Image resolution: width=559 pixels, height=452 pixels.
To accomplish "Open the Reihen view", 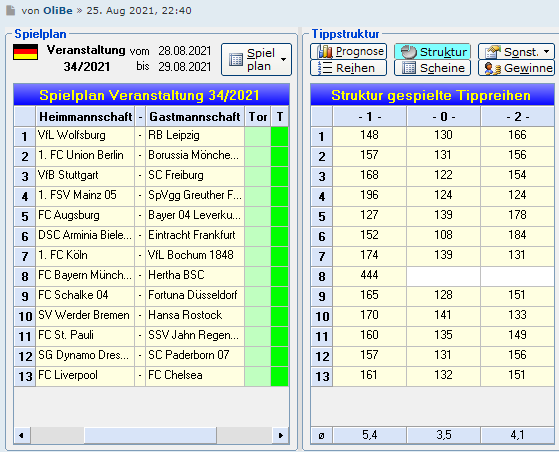I will [348, 68].
